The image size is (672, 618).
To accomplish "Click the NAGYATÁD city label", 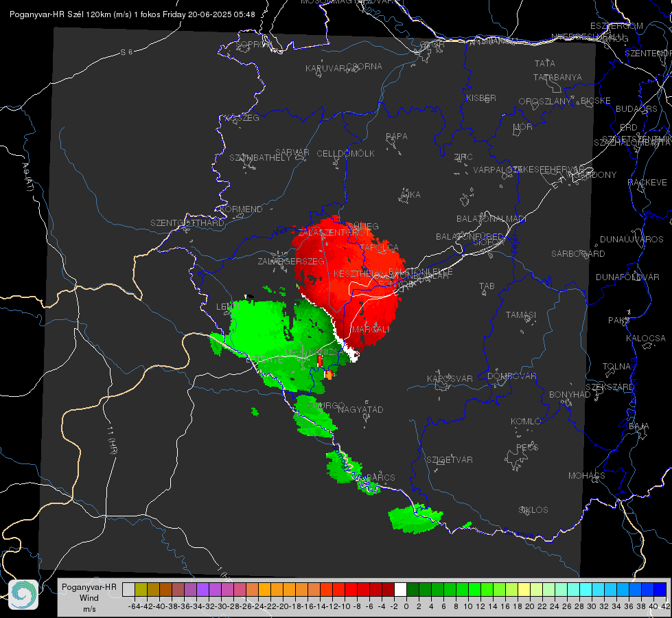I will pyautogui.click(x=360, y=409).
